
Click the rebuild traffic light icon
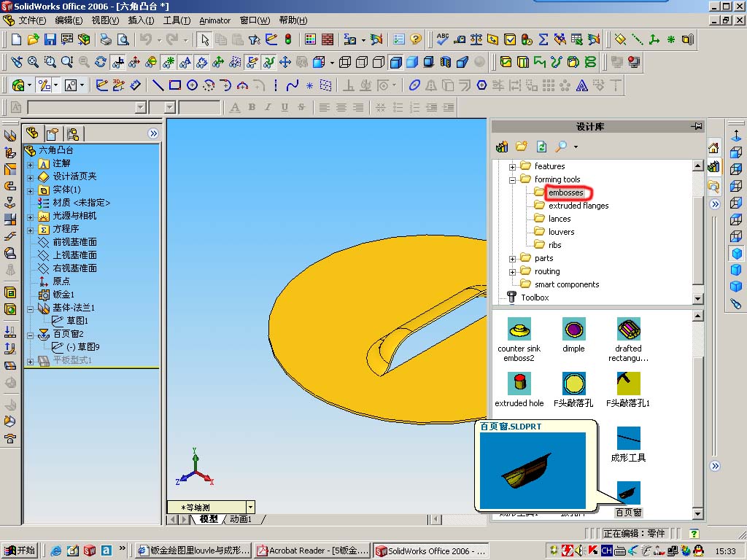[288, 39]
